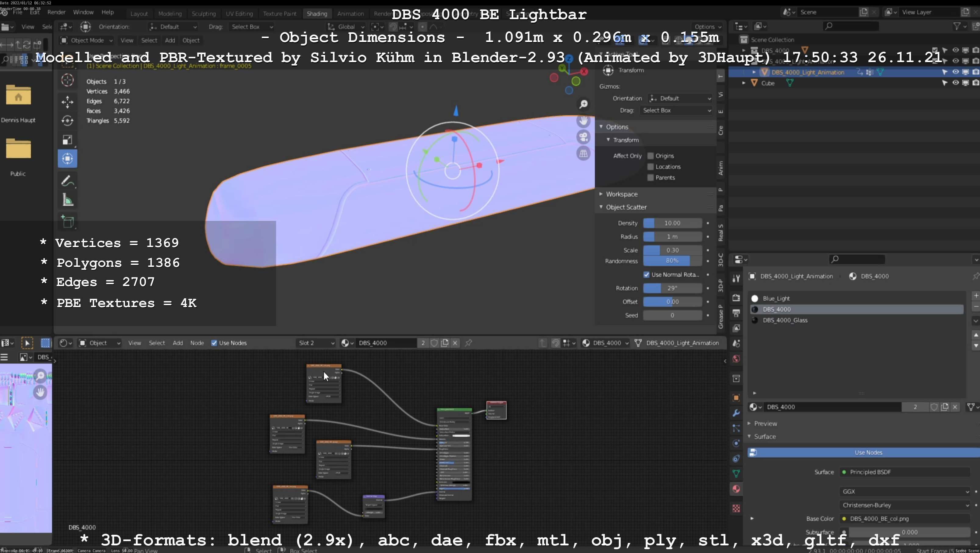Open Object Data properties tab

(x=736, y=473)
